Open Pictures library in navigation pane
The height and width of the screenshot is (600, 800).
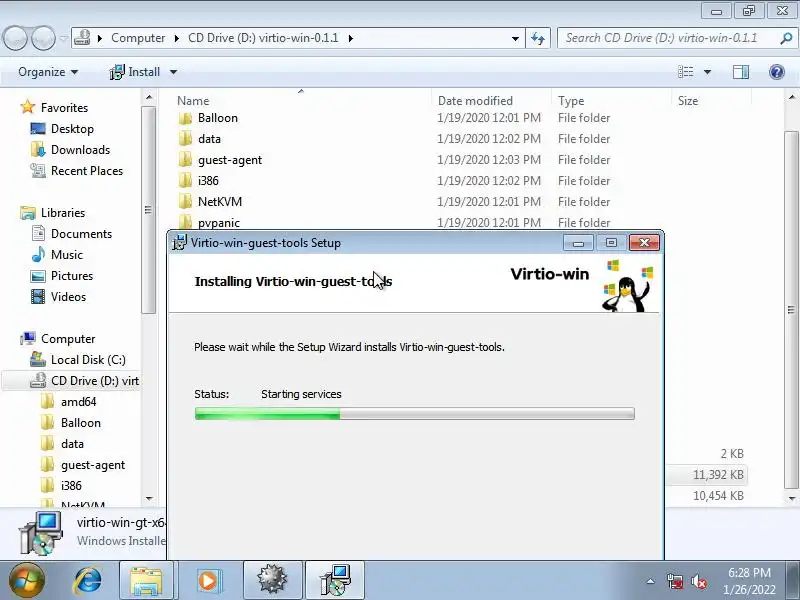click(72, 276)
